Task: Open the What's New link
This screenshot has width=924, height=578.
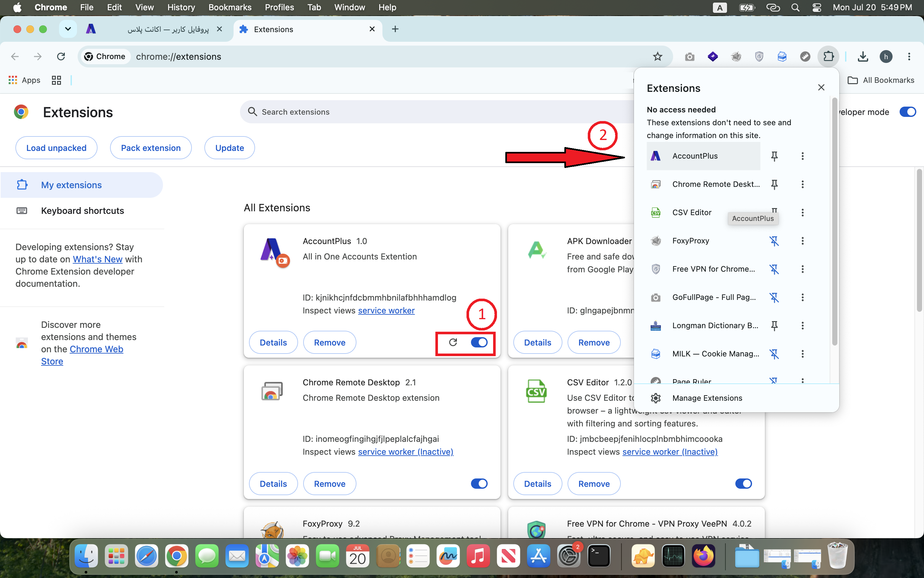Action: point(98,259)
